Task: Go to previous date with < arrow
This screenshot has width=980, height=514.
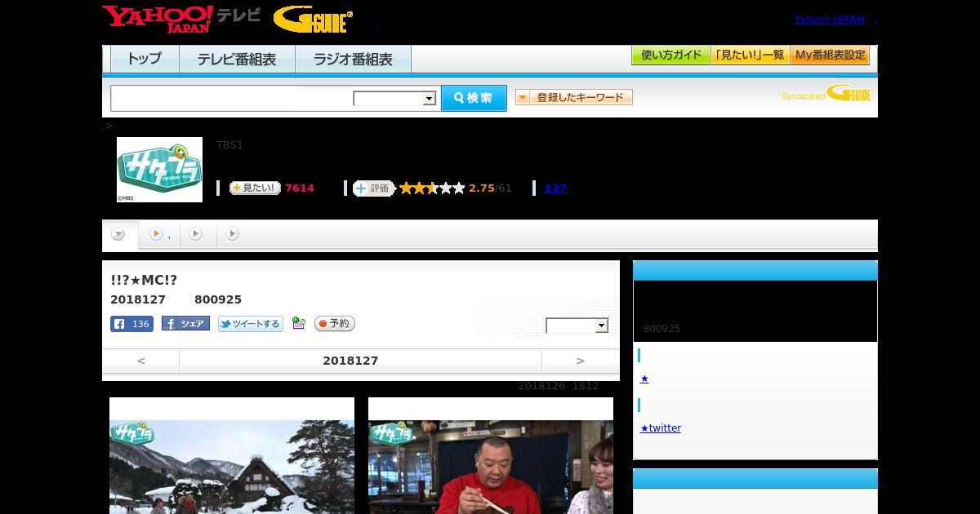Action: click(x=140, y=361)
